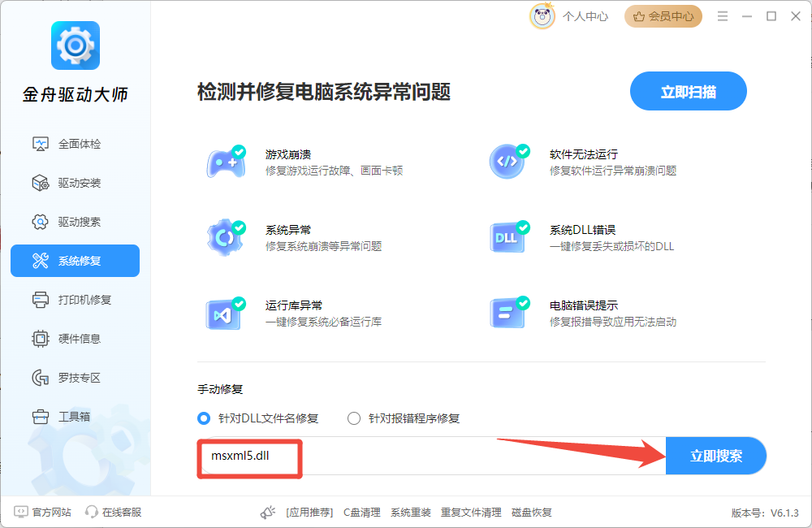Screen dimensions: 812x528
Task: Click the computer error prompt icon
Action: click(508, 314)
